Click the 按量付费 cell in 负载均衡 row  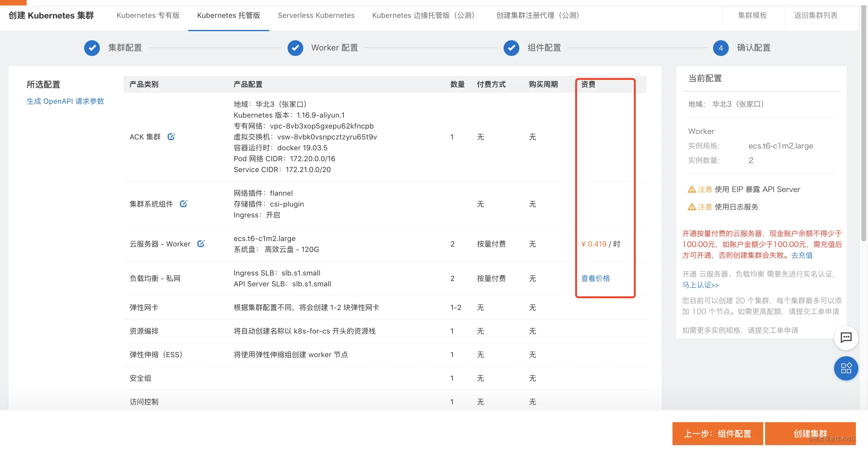tap(491, 279)
